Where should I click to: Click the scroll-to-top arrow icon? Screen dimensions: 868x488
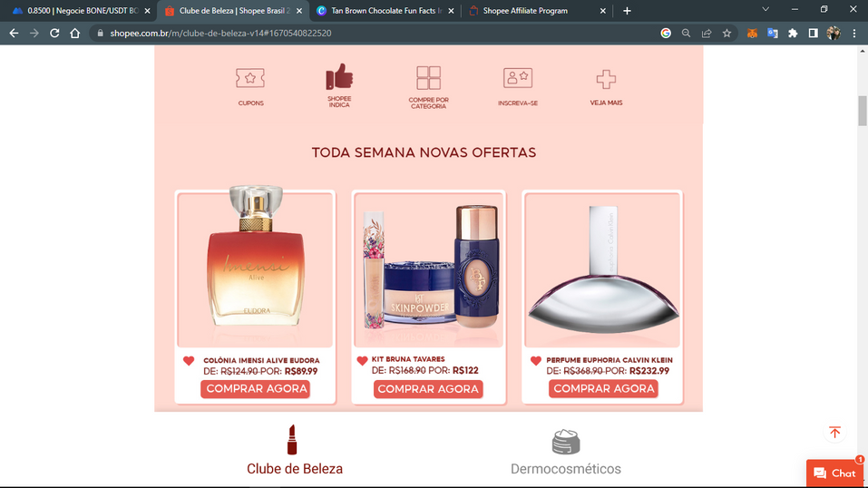tap(834, 432)
